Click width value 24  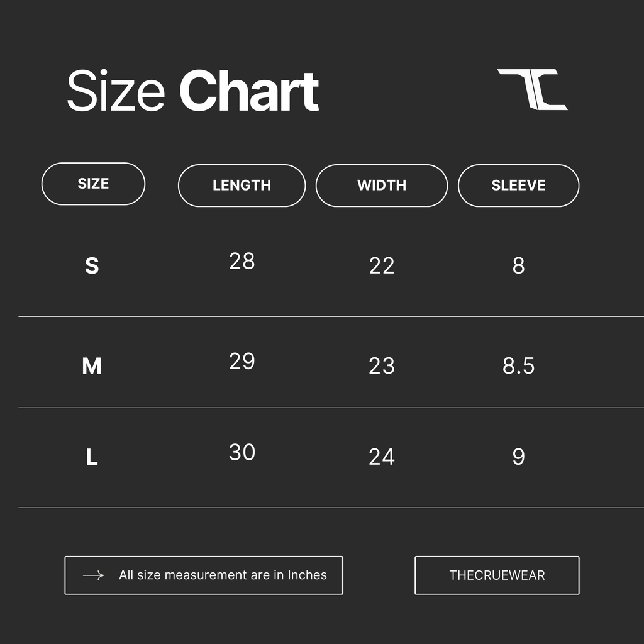(x=382, y=457)
